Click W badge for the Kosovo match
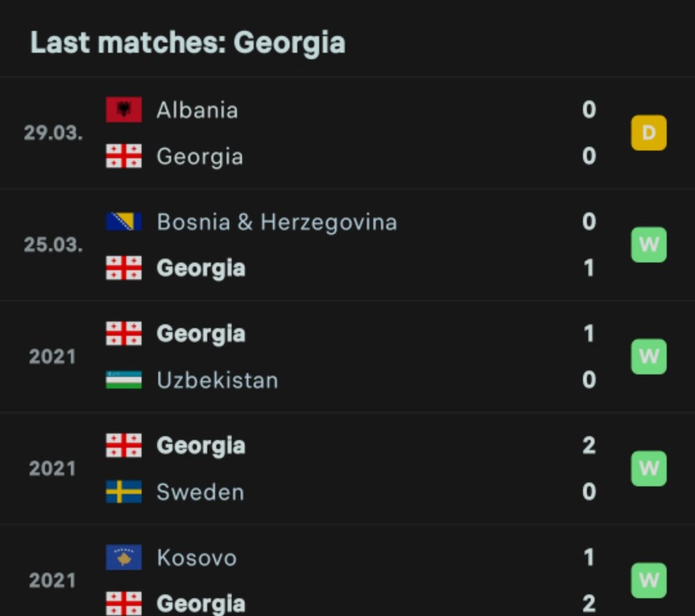The image size is (695, 616). tap(648, 580)
